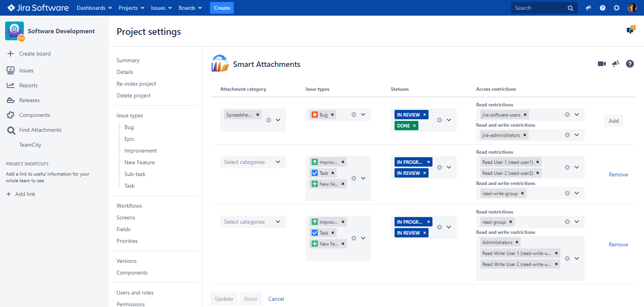Remove the Bug issue type tag

point(332,115)
